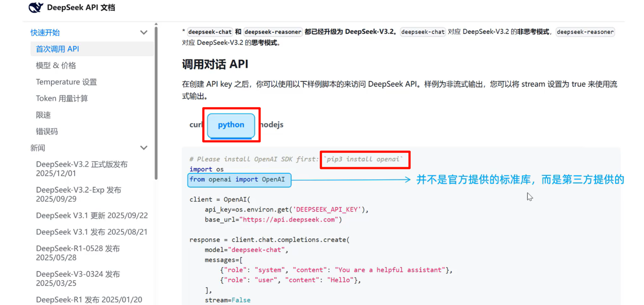Collapse the 新闻 section chevron

[144, 148]
